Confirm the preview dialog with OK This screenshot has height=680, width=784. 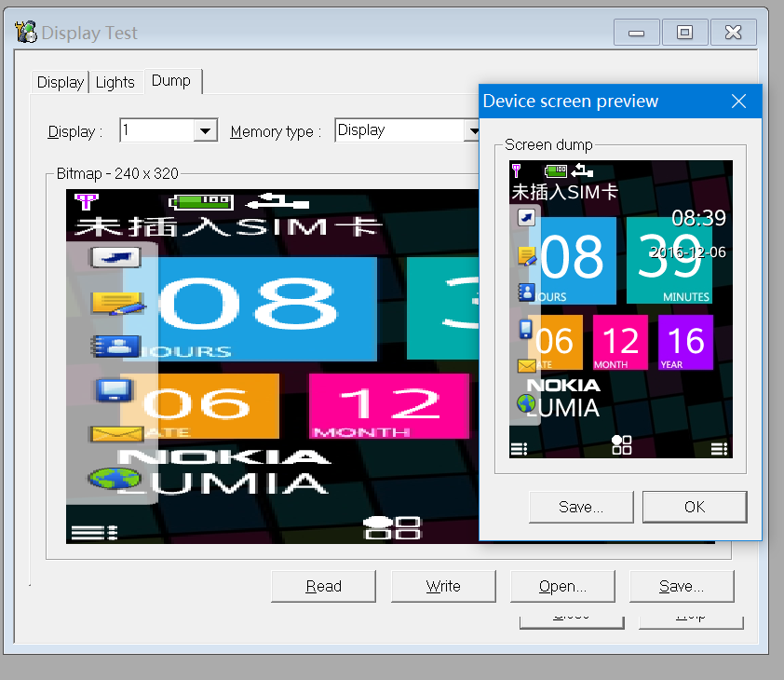point(695,507)
